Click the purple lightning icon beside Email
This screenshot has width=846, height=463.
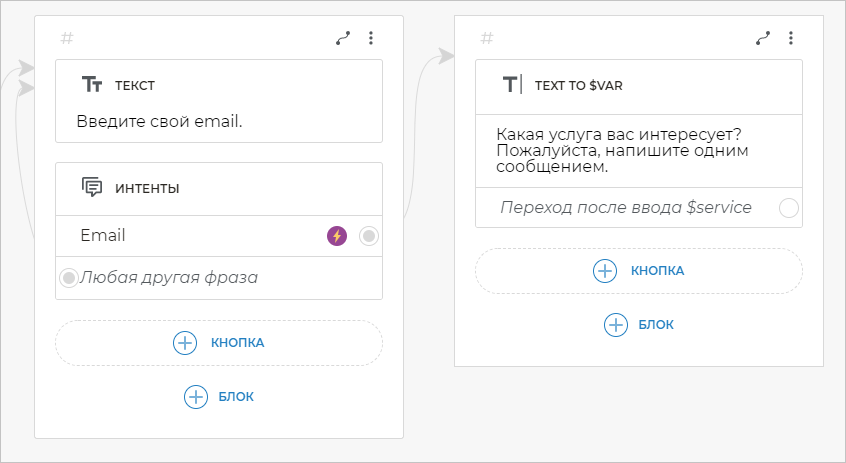337,236
